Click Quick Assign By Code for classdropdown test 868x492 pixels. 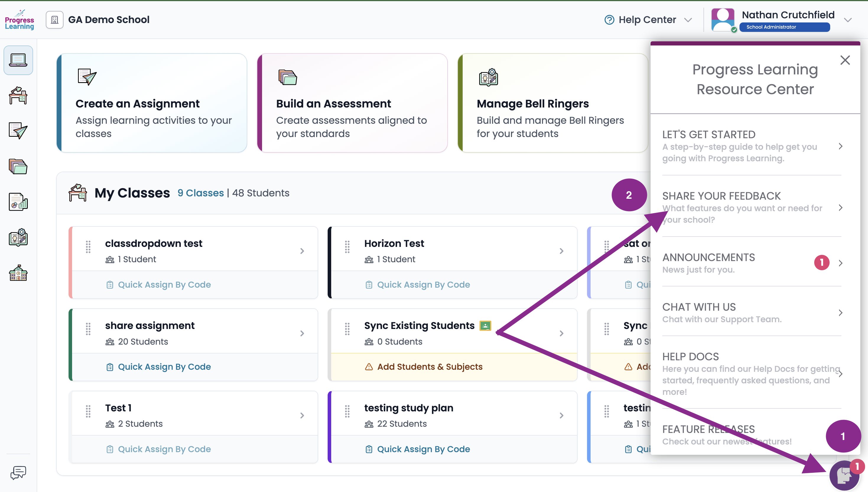pos(158,285)
